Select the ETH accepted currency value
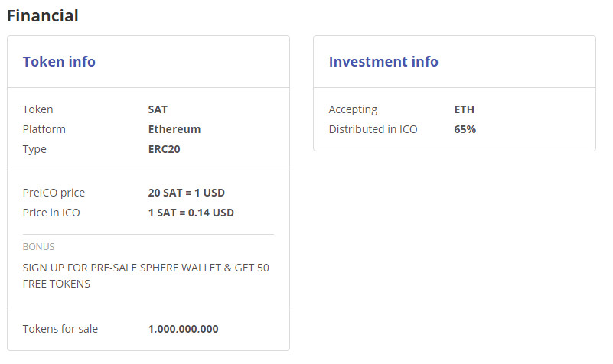The height and width of the screenshot is (364, 613). point(465,109)
